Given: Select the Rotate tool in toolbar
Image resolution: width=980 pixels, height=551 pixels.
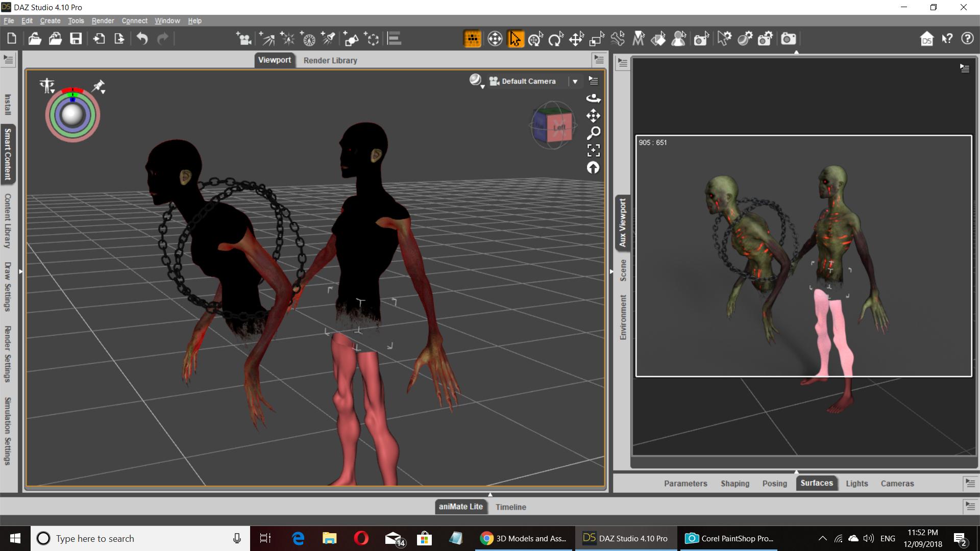Looking at the screenshot, I should pyautogui.click(x=555, y=39).
